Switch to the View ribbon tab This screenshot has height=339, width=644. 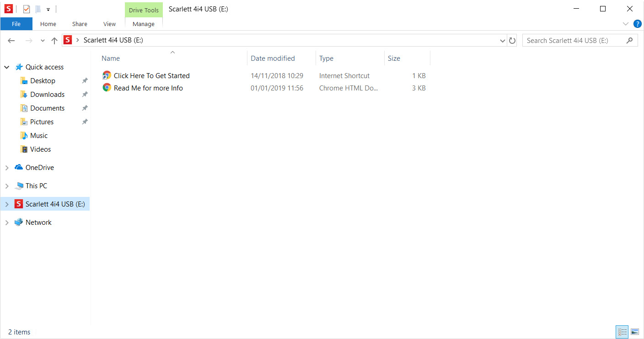(109, 24)
